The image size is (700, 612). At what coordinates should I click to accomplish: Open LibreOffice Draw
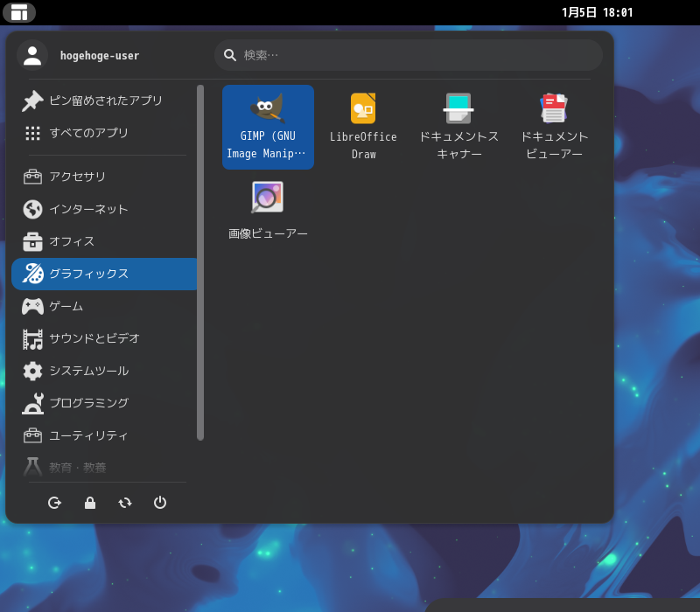coord(363,125)
